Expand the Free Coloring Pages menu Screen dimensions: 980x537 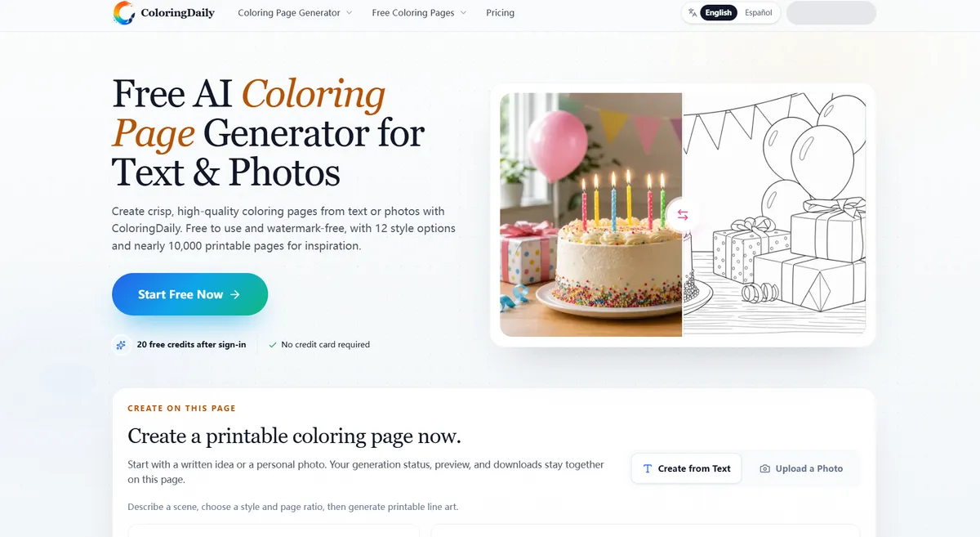tap(419, 12)
